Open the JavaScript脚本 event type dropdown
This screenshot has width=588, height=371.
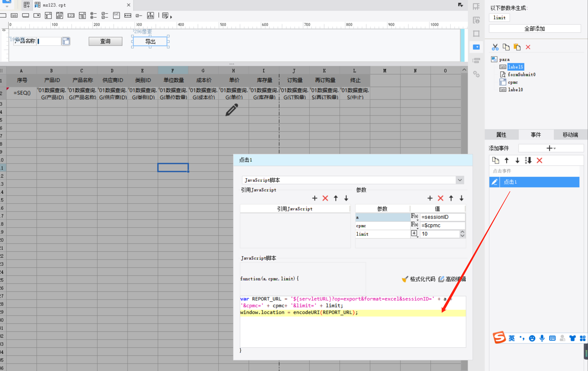[460, 180]
